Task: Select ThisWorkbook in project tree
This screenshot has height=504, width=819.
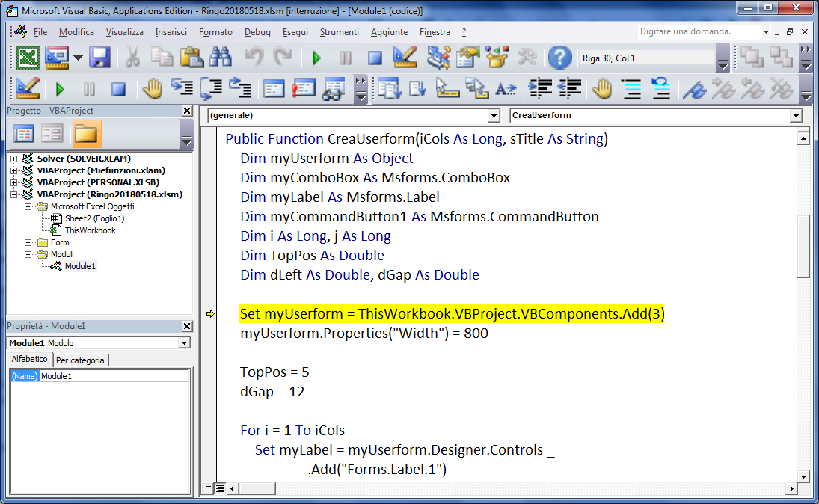Action: [91, 230]
